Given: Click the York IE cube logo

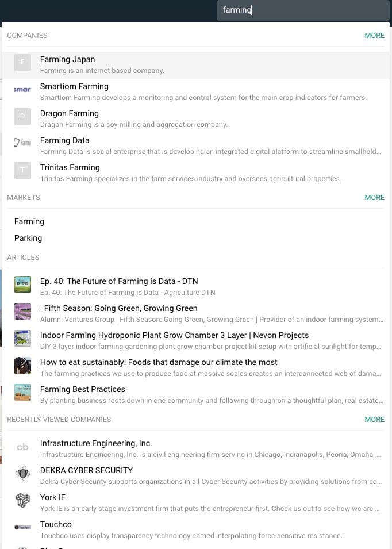Looking at the screenshot, I should (x=22, y=500).
